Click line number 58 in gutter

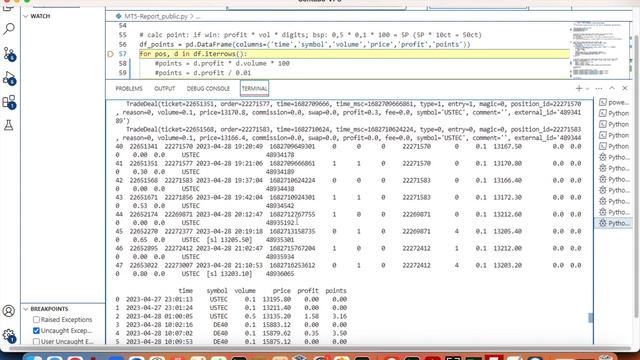coord(122,64)
